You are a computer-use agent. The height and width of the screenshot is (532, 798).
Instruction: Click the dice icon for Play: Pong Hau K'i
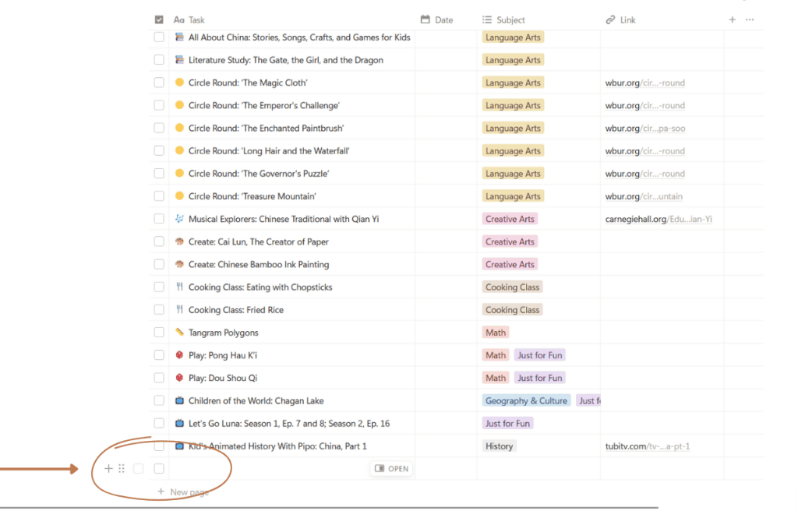179,355
